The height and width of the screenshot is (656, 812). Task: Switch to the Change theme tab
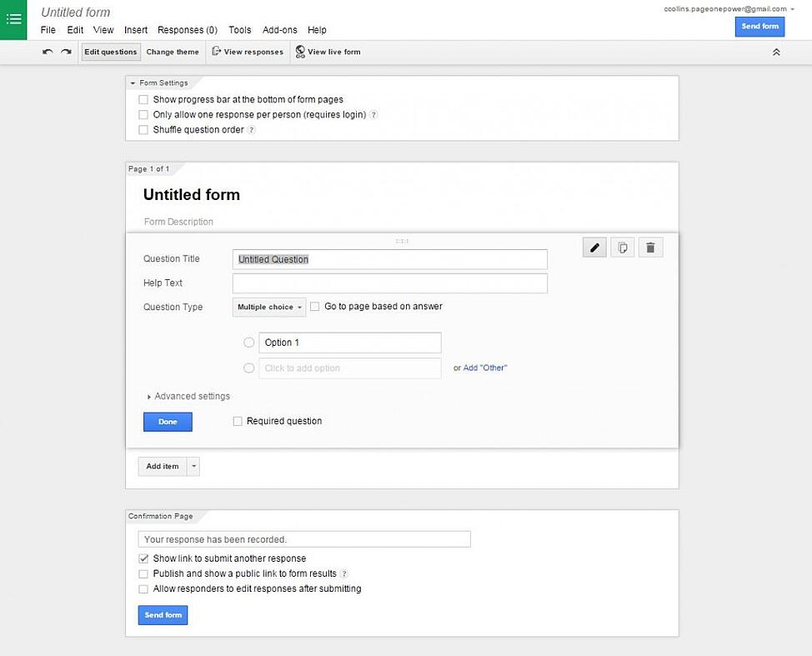[x=173, y=51]
